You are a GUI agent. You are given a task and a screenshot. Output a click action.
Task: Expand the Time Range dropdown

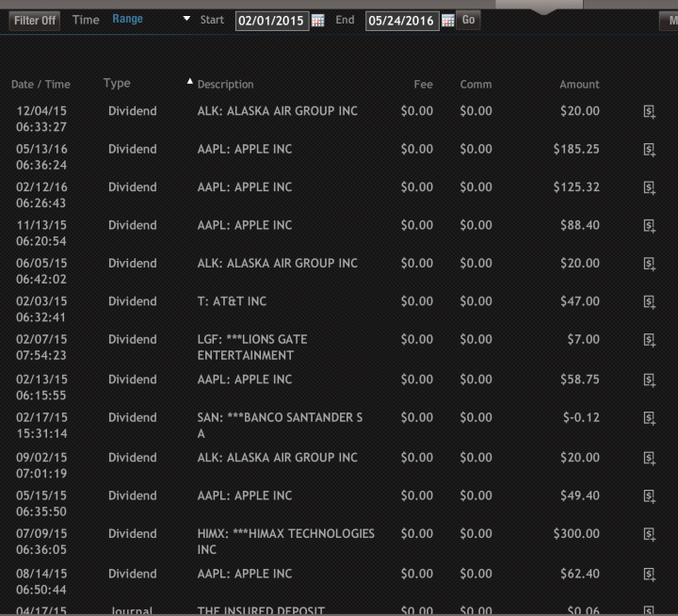[151, 19]
